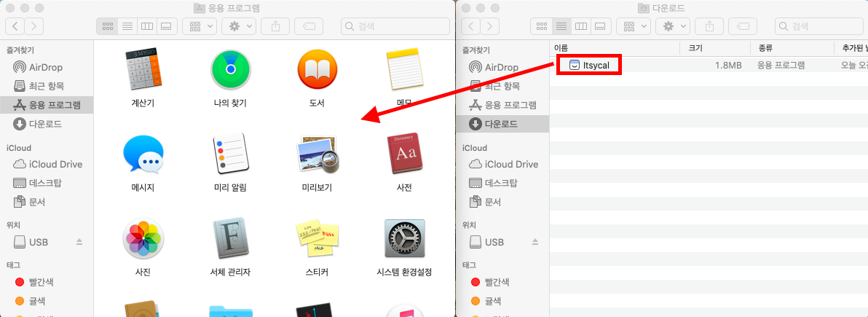
Task: Switch Downloads window to list view
Action: click(x=561, y=26)
